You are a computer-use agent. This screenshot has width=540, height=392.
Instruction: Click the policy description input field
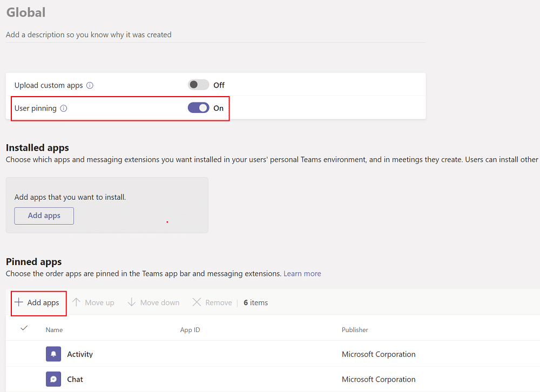[215, 35]
